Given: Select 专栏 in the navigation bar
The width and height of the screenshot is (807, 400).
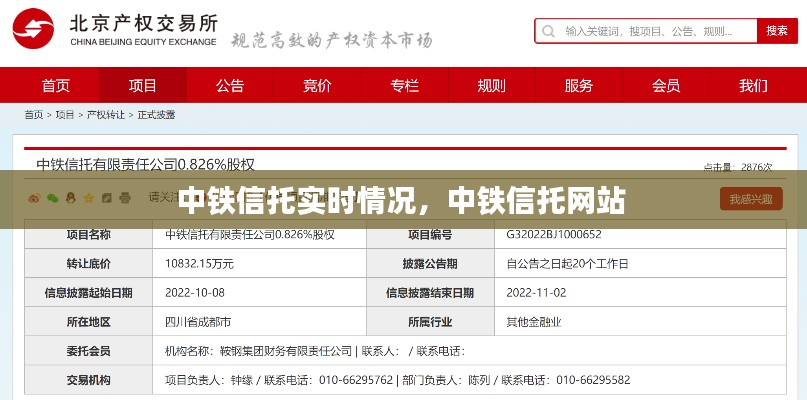Looking at the screenshot, I should pyautogui.click(x=404, y=85).
